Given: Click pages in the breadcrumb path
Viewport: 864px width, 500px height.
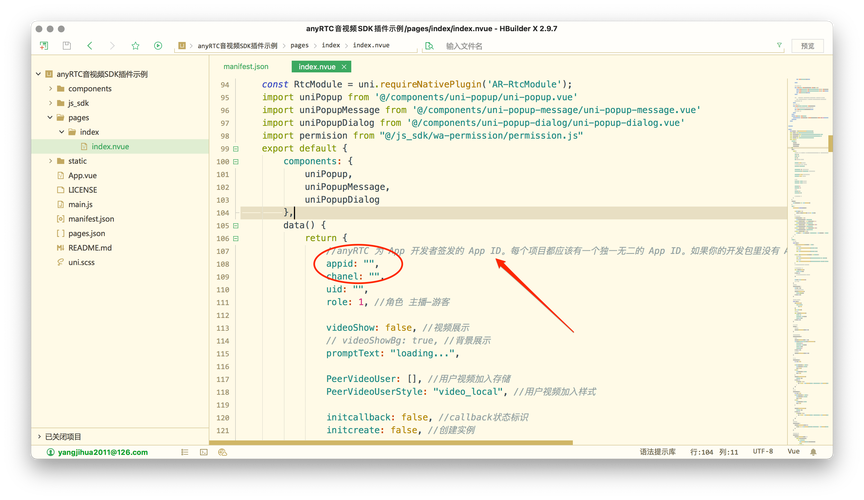Looking at the screenshot, I should click(299, 46).
